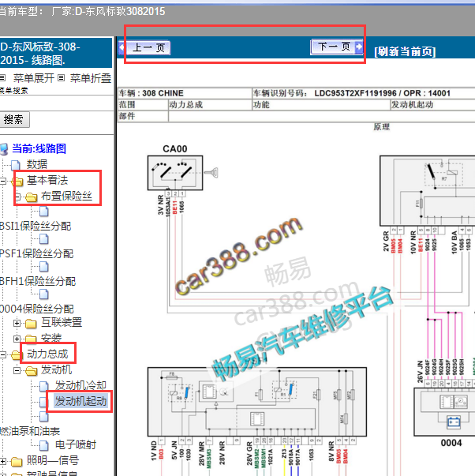The image size is (475, 476).
Task: Click the folder icon of 互联装置
Action: (x=32, y=324)
